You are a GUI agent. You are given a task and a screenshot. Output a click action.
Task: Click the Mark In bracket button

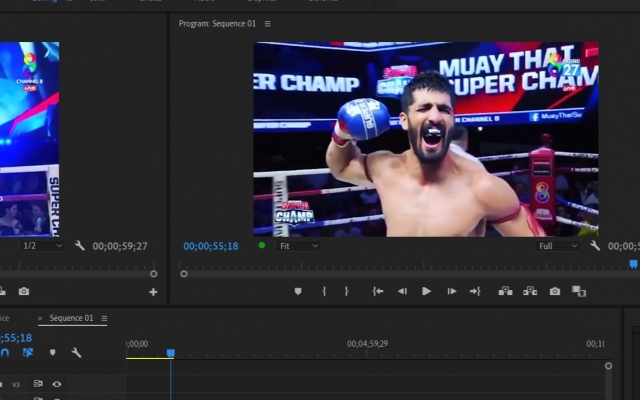click(x=324, y=291)
